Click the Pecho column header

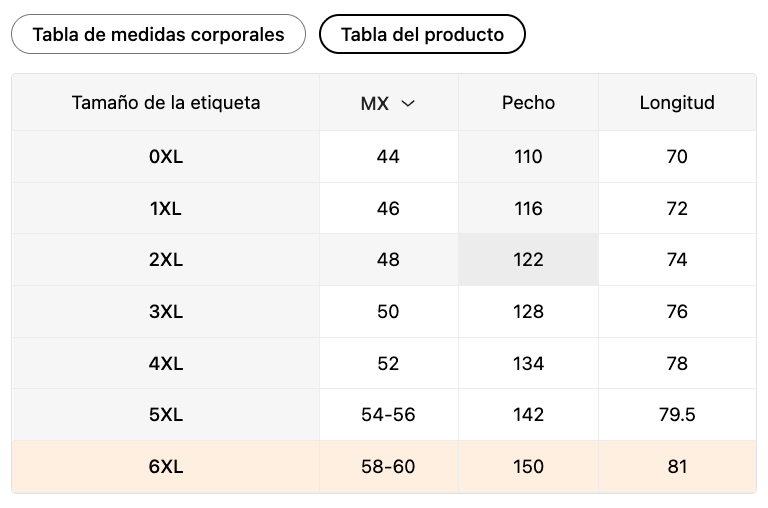click(x=528, y=103)
